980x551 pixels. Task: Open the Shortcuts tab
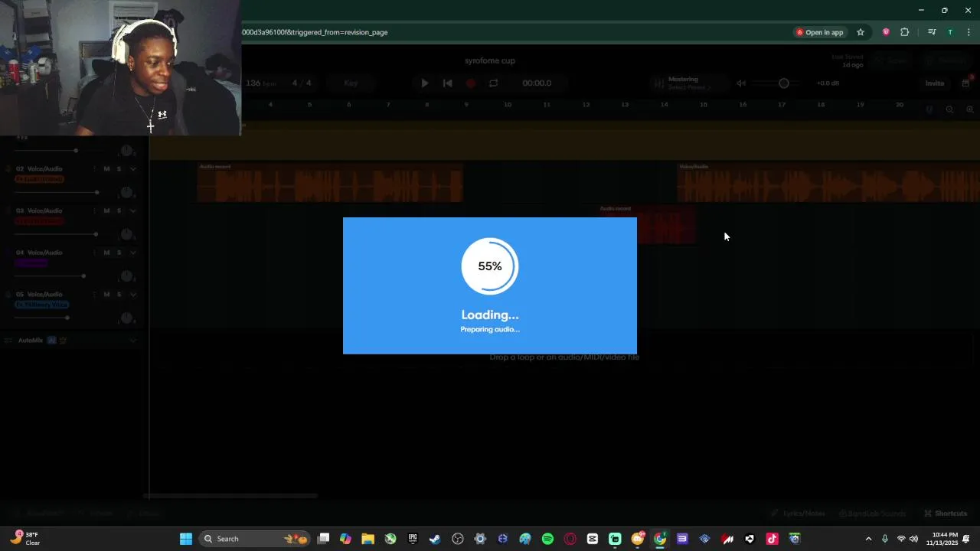point(946,514)
